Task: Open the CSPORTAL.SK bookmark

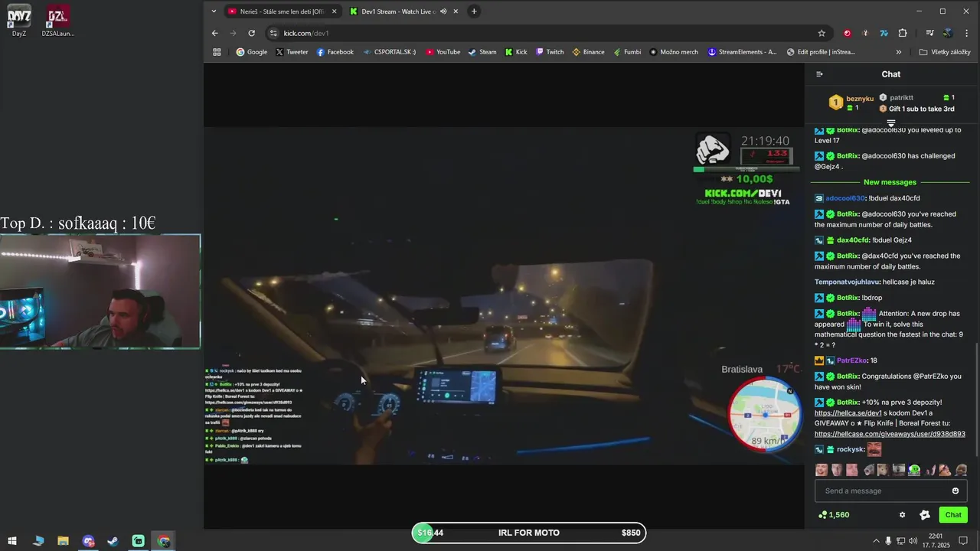Action: tap(389, 52)
